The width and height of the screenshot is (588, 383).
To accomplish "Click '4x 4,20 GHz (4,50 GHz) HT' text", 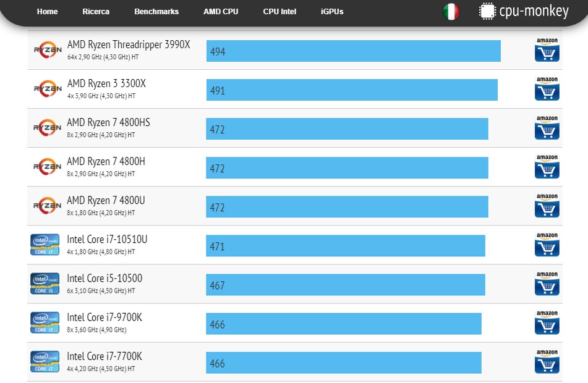I will coord(101,369).
